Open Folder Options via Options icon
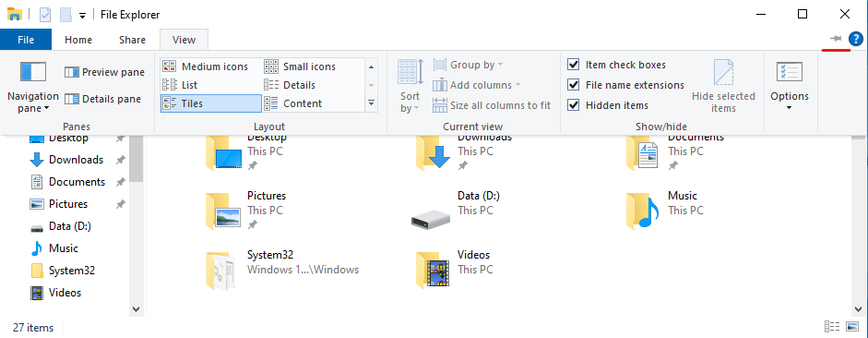Screen dimensions: 868x338 [790, 72]
